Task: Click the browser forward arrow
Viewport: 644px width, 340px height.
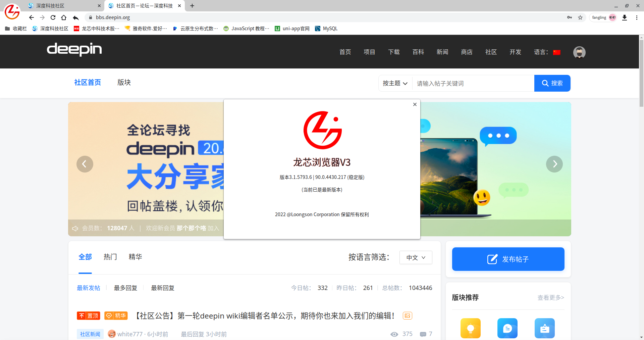Action: click(x=42, y=17)
